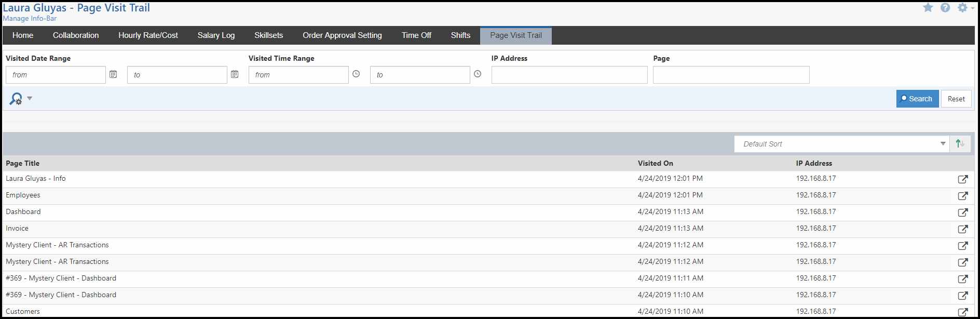Open calendar picker for date 'from' field
Viewport: 980px width, 319px height.
[113, 74]
